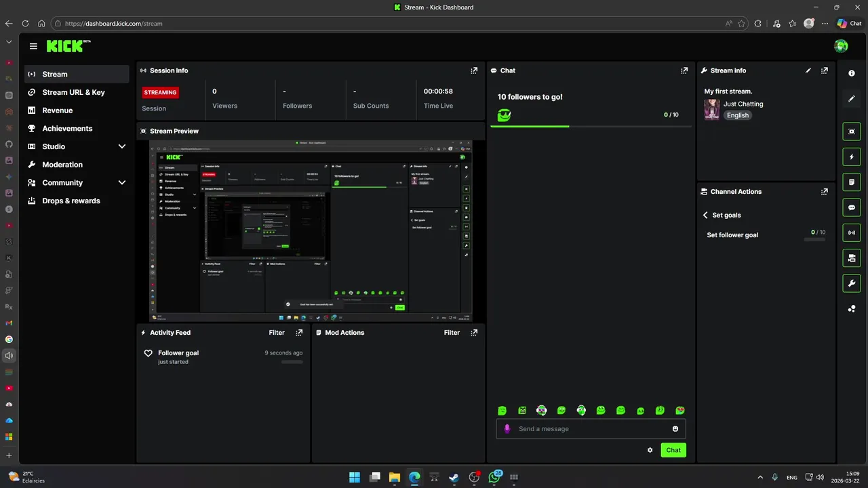868x488 pixels.
Task: Expand the Studio submenu
Action: 122,146
